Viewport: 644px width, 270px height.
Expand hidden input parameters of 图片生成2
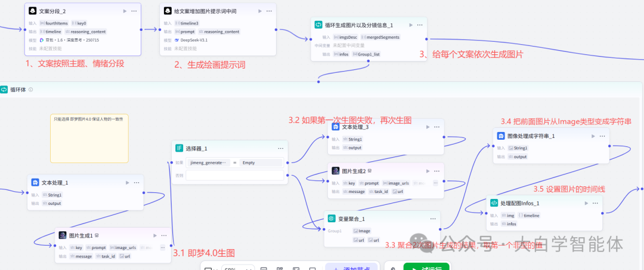click(435, 183)
